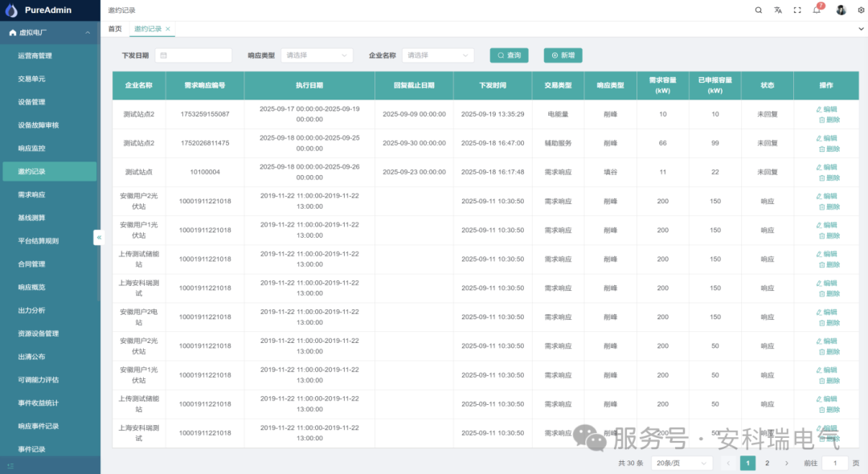Collapse the sidebar with the left chevron
868x474 pixels.
pos(99,237)
